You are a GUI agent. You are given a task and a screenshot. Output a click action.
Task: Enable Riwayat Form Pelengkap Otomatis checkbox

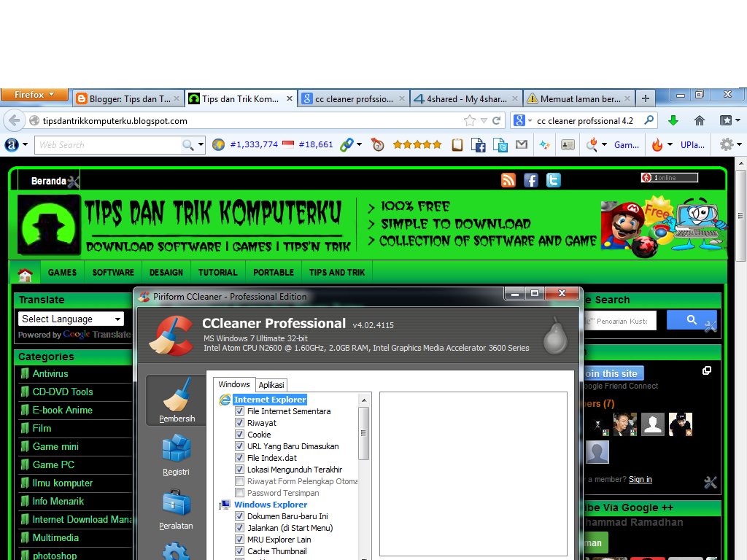coord(239,481)
